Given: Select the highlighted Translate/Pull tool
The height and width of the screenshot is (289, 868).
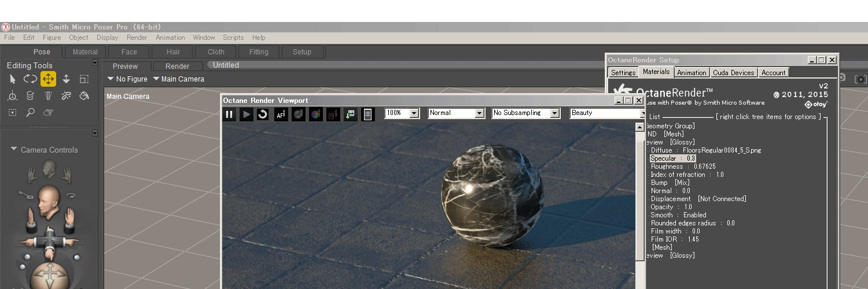Looking at the screenshot, I should [x=48, y=79].
